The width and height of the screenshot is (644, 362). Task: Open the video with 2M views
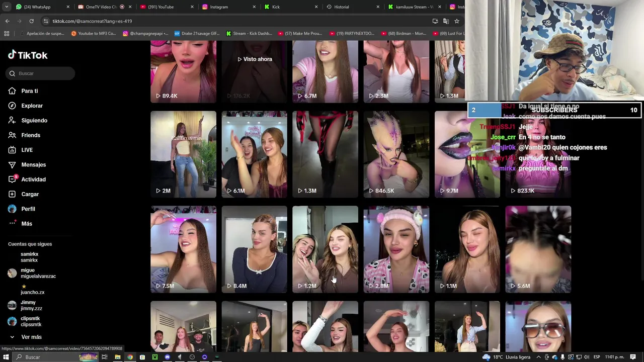(183, 154)
